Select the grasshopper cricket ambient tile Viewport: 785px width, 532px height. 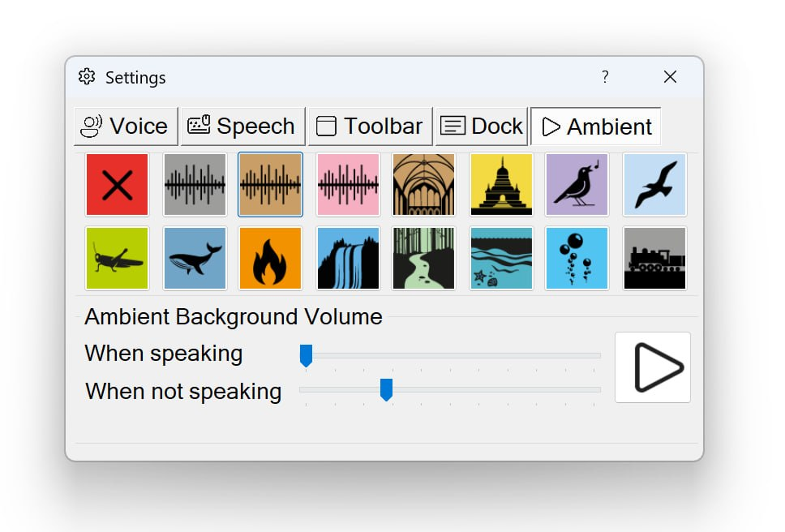pyautogui.click(x=117, y=258)
